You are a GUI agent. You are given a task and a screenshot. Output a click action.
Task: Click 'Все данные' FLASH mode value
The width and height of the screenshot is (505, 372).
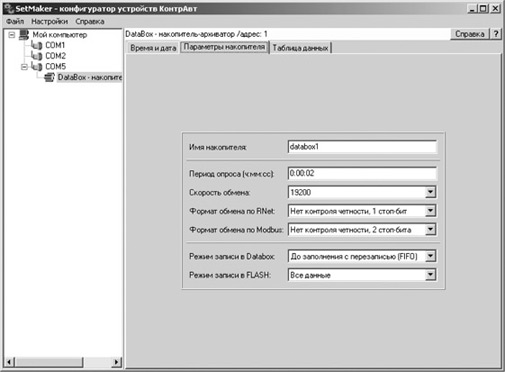coord(310,275)
